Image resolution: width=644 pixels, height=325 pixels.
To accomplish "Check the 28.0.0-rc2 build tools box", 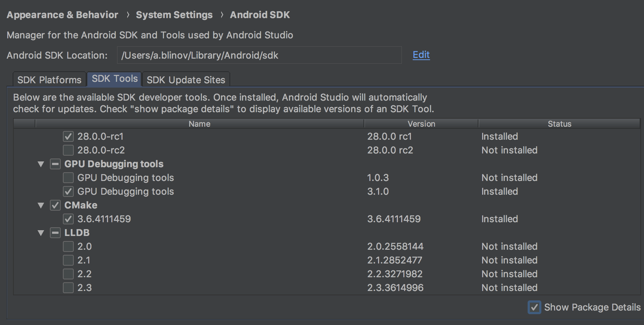I will [68, 150].
